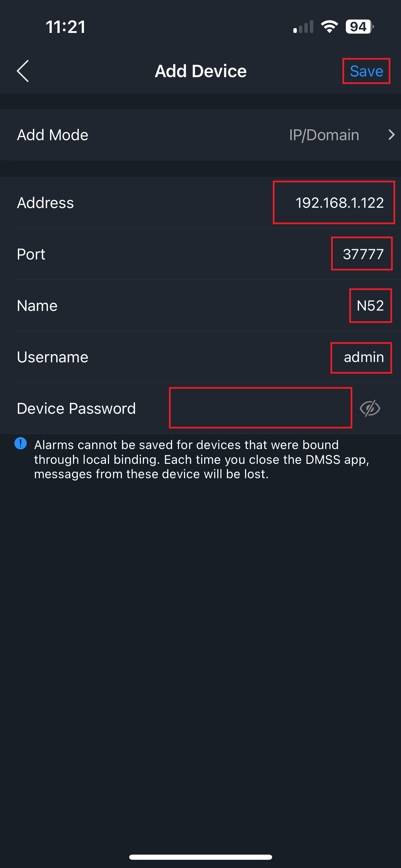Edit the Name field N52
Viewport: 401px width, 868px height.
click(370, 305)
